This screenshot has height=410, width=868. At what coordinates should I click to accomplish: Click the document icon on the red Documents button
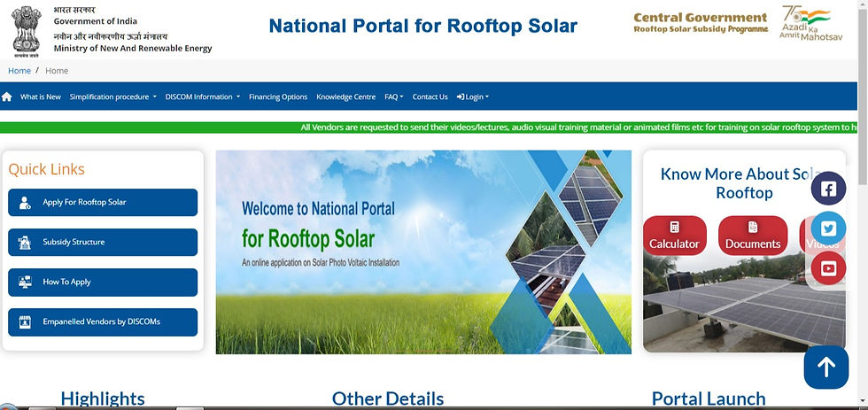[x=752, y=227]
